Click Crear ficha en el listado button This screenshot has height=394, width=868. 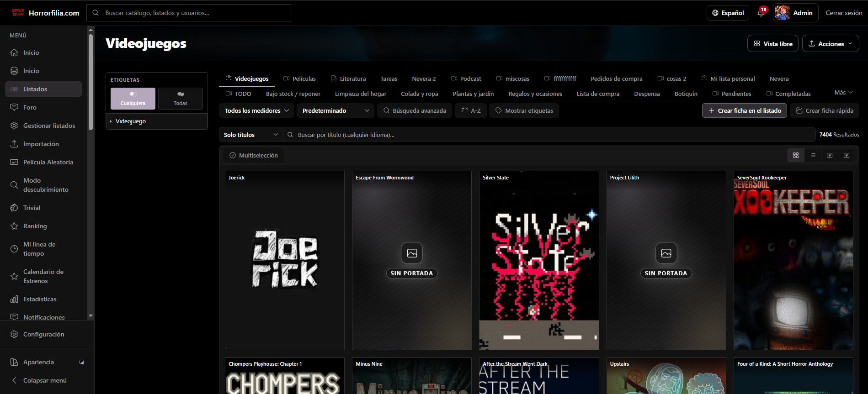click(745, 110)
